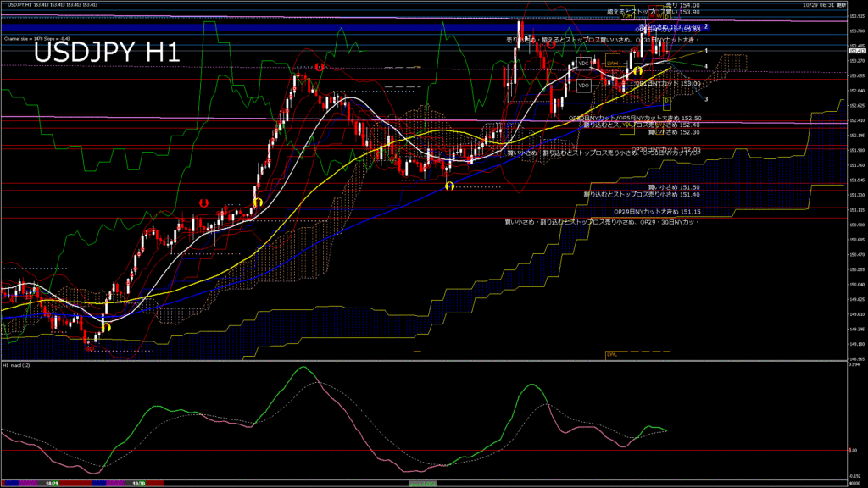Viewport: 868px width, 488px height.
Task: Click the YDC level label box
Action: (x=583, y=63)
